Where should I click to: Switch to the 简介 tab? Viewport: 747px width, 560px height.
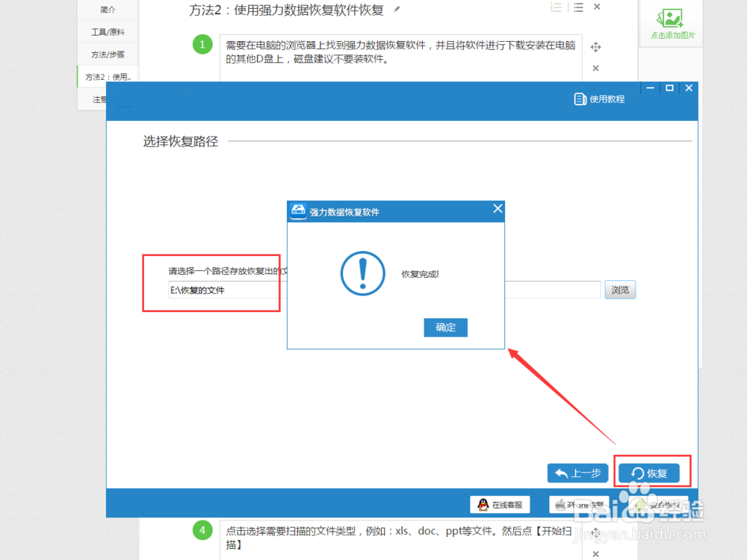click(x=106, y=10)
